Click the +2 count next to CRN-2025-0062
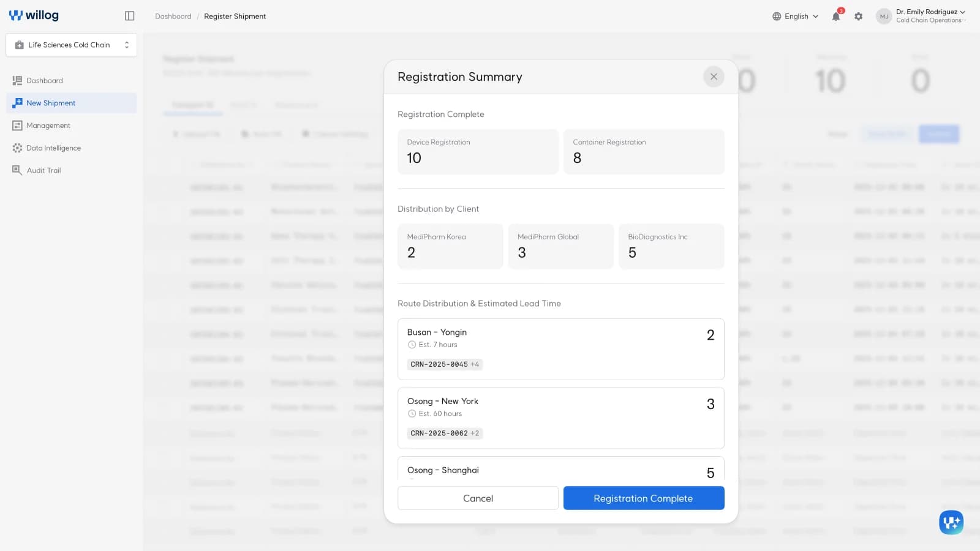980x551 pixels. (475, 433)
